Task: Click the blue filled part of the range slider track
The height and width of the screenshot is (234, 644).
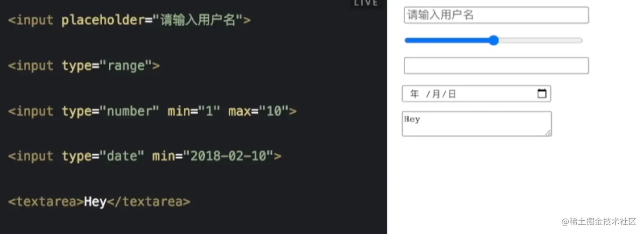Action: (x=446, y=40)
